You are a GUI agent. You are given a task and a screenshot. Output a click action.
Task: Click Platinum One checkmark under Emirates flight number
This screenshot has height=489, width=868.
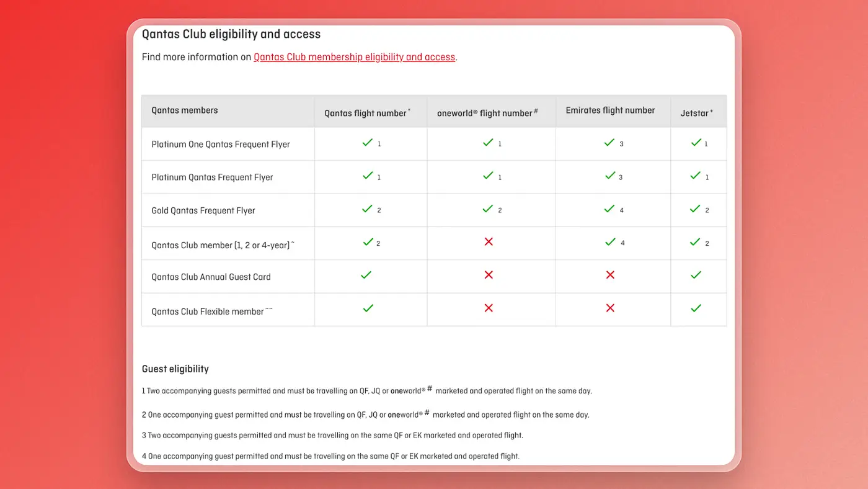pyautogui.click(x=609, y=143)
